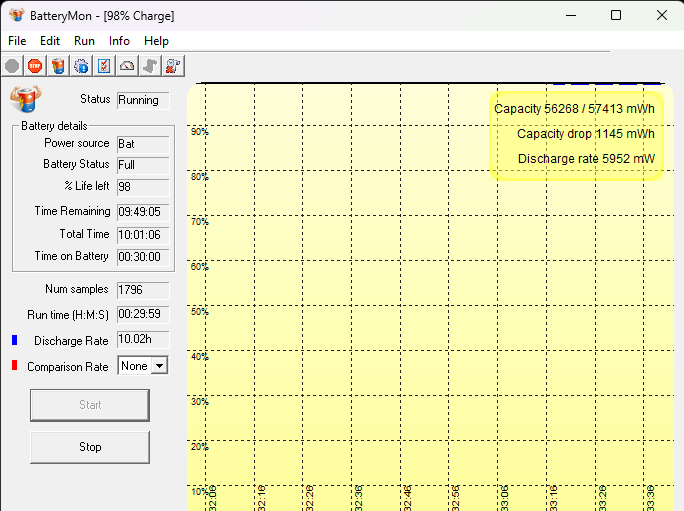The image size is (684, 511).
Task: Click the strong-battery mascot logo beside Status
Action: click(x=26, y=99)
